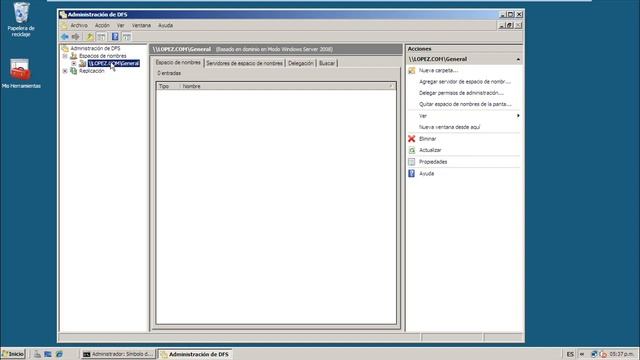The image size is (640, 360).
Task: Collapse the Espacios de nombres node
Action: click(x=65, y=56)
